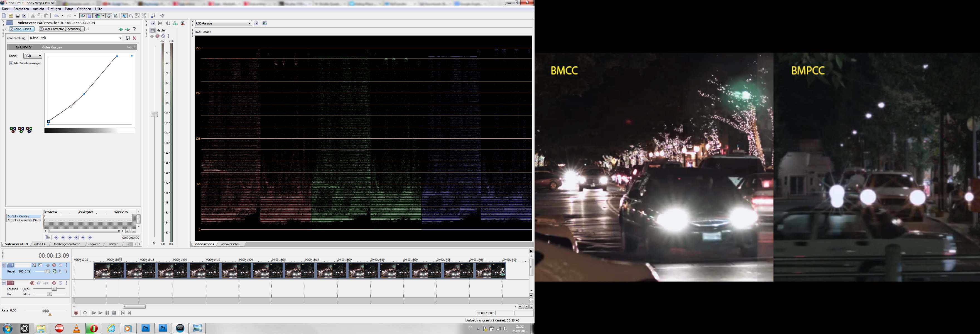Screen dimensions: 980x334
Task: Toggle Sync Cursor lock icon in keyframe controls
Action: [x=48, y=237]
